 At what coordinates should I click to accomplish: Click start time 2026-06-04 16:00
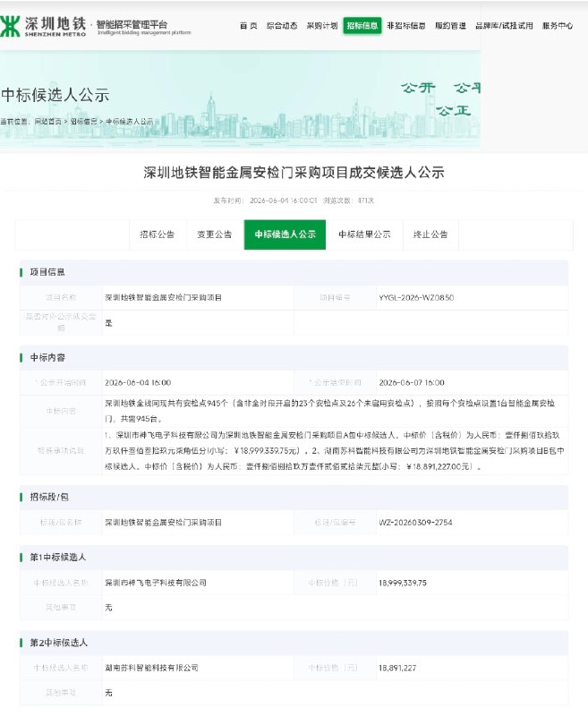[138, 383]
